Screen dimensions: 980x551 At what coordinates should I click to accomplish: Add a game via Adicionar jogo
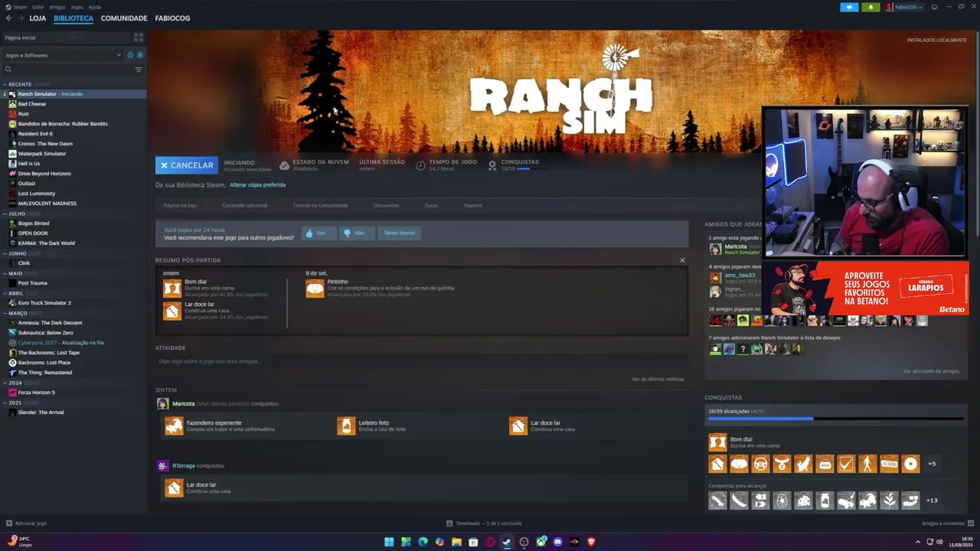[x=26, y=523]
